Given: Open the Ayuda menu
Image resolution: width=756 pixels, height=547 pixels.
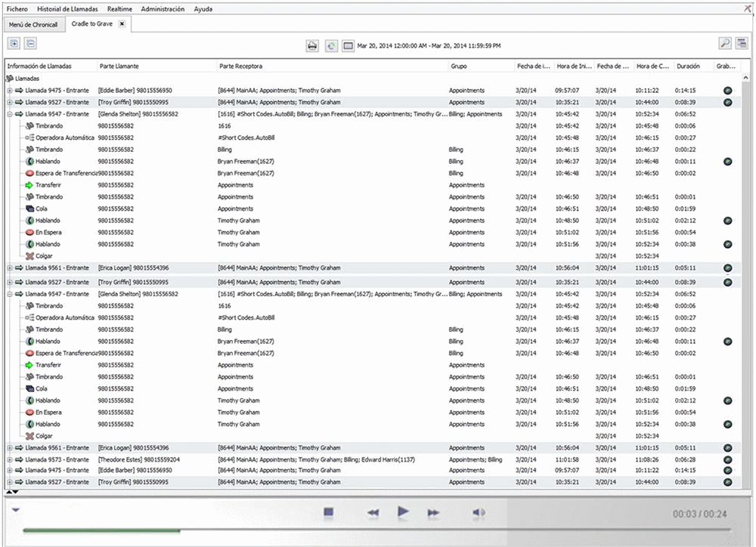Looking at the screenshot, I should coord(203,8).
